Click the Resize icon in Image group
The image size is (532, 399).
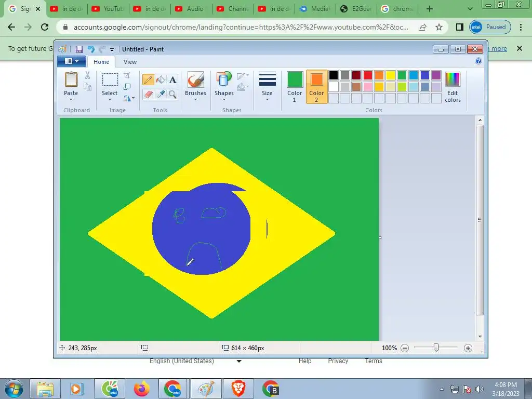click(127, 87)
